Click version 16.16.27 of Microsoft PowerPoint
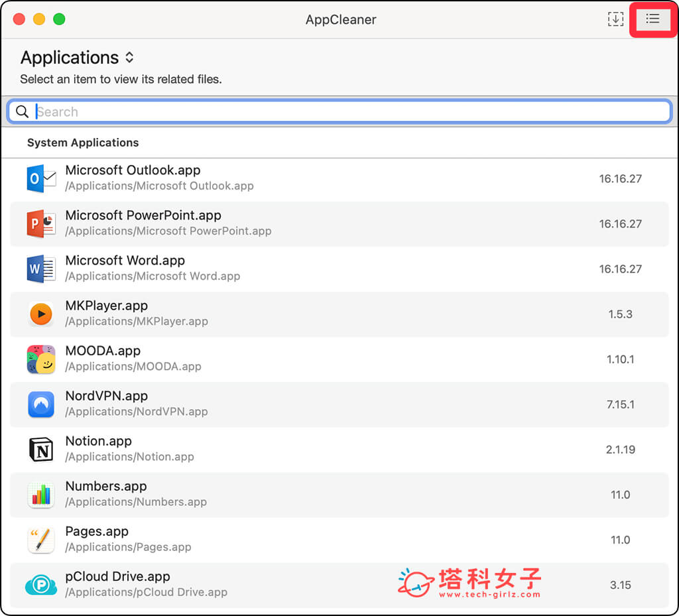This screenshot has height=616, width=679. 620,223
